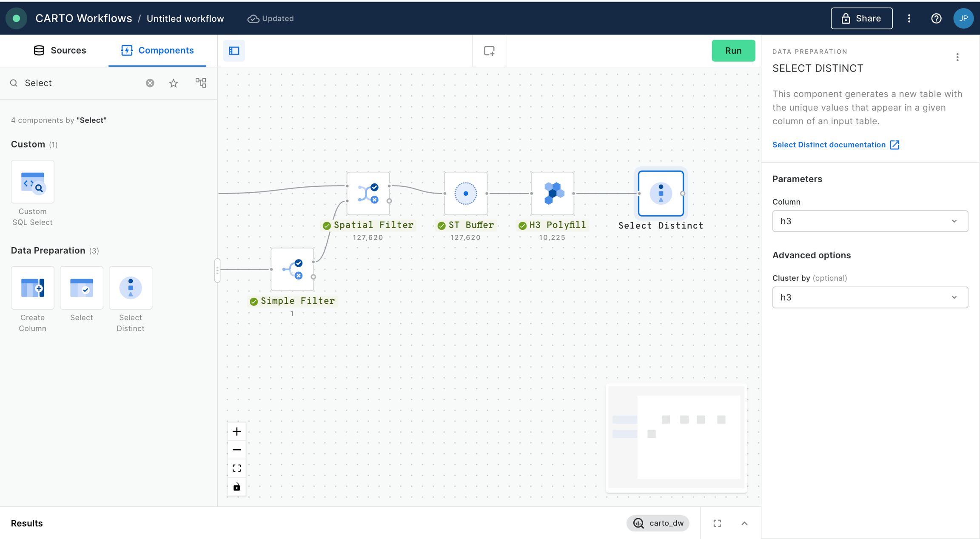Clear the component search text
Viewport: 980px width, 539px height.
150,83
